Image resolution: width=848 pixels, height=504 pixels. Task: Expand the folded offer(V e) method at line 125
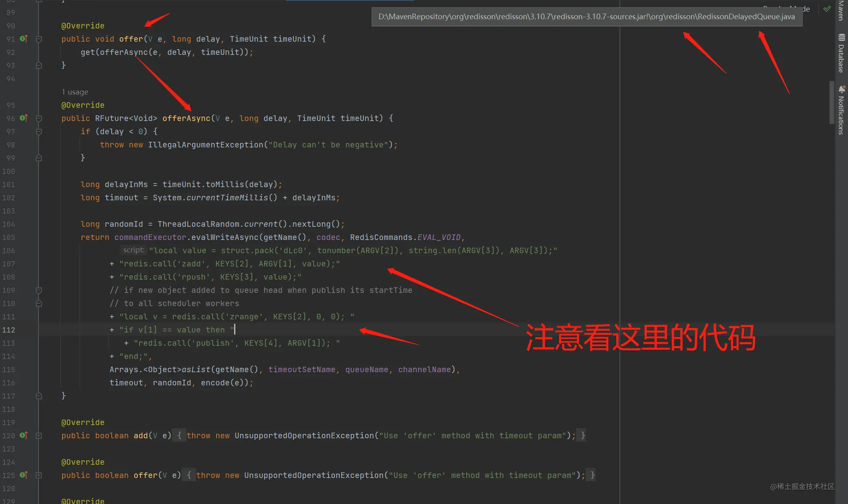pyautogui.click(x=39, y=475)
